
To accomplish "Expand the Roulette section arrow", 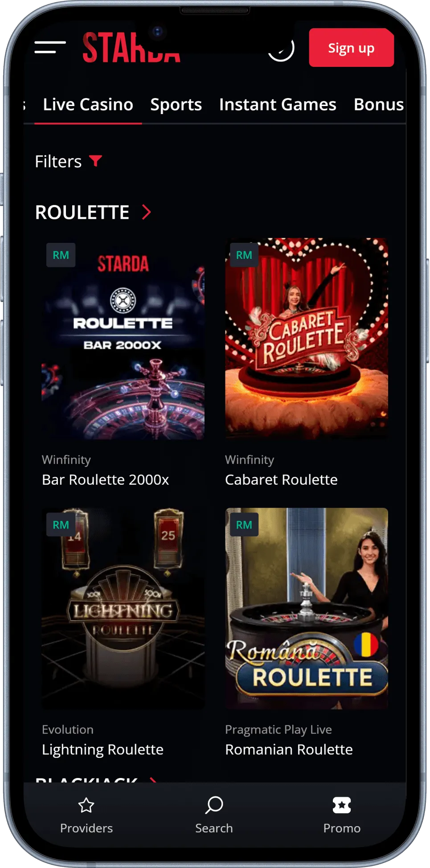I will pos(147,212).
